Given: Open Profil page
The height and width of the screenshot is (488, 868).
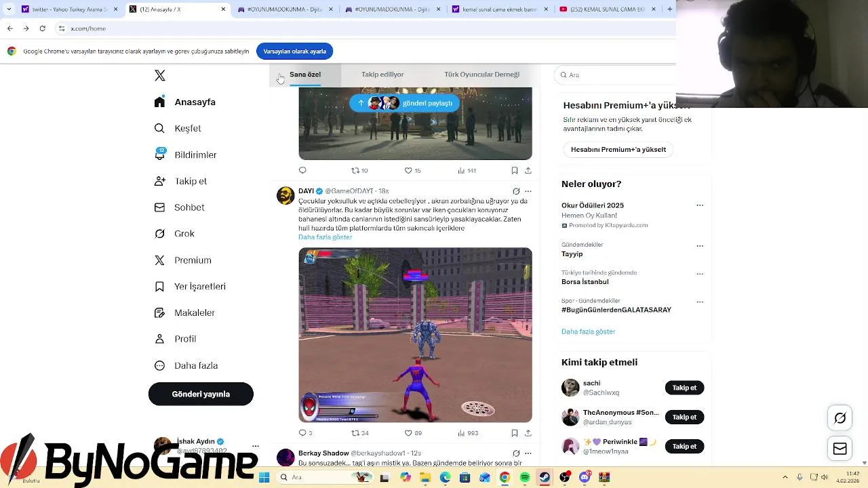Looking at the screenshot, I should click(x=175, y=339).
